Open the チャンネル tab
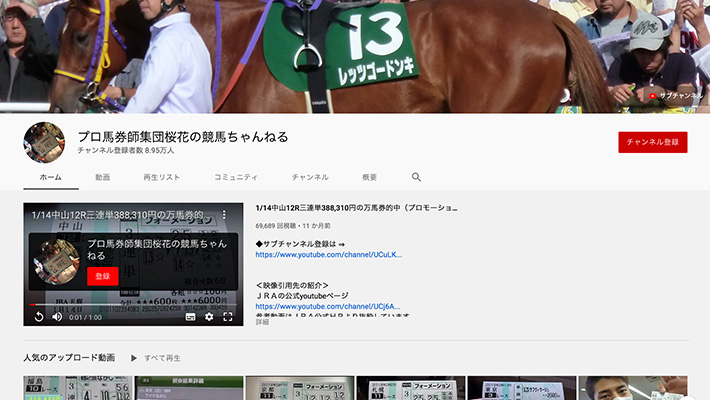Viewport: 710px width, 400px height. 310,177
